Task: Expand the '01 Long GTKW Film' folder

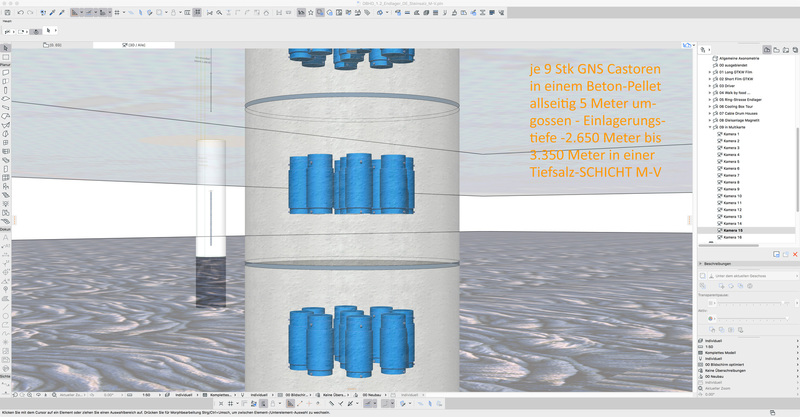Action: (x=710, y=73)
